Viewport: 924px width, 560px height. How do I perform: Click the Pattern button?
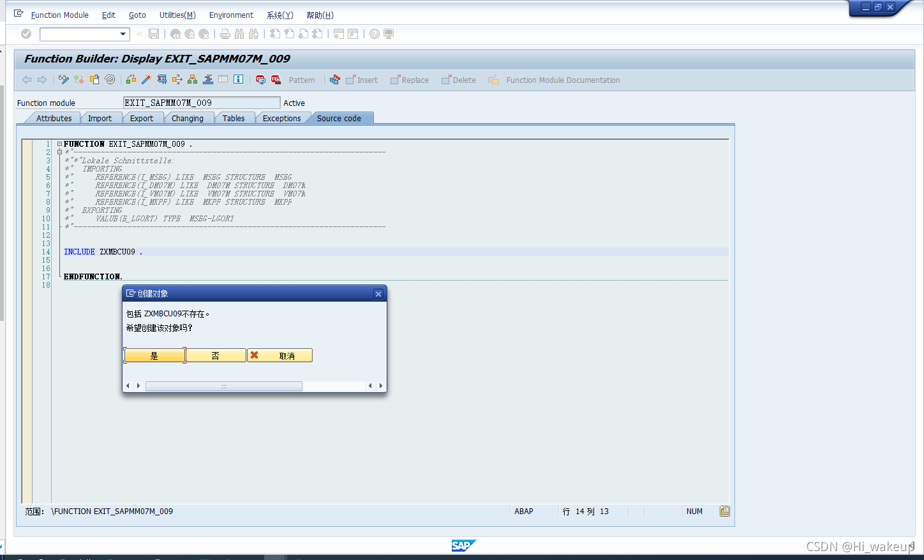point(302,80)
